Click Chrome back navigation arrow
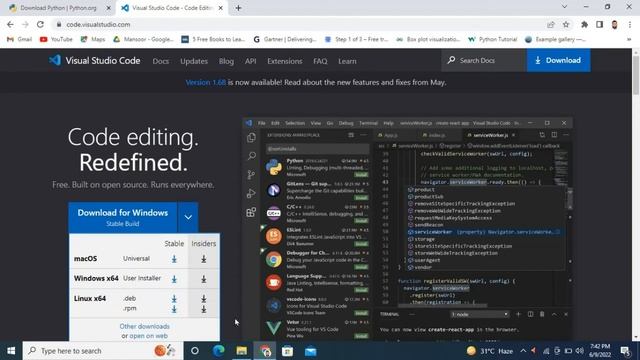This screenshot has width=640, height=360. coord(10,24)
